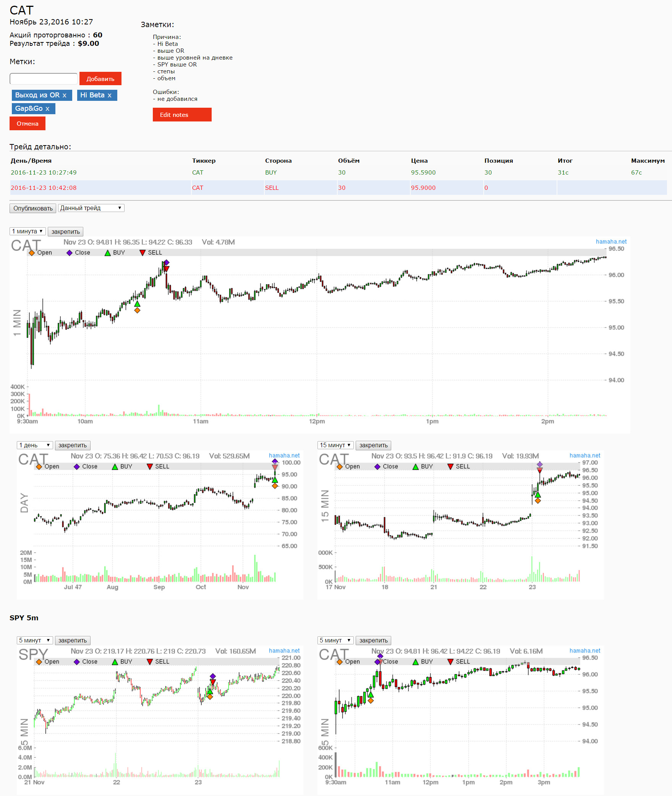Viewport: 672px width, 796px height.
Task: Click the Добавить button
Action: [100, 79]
